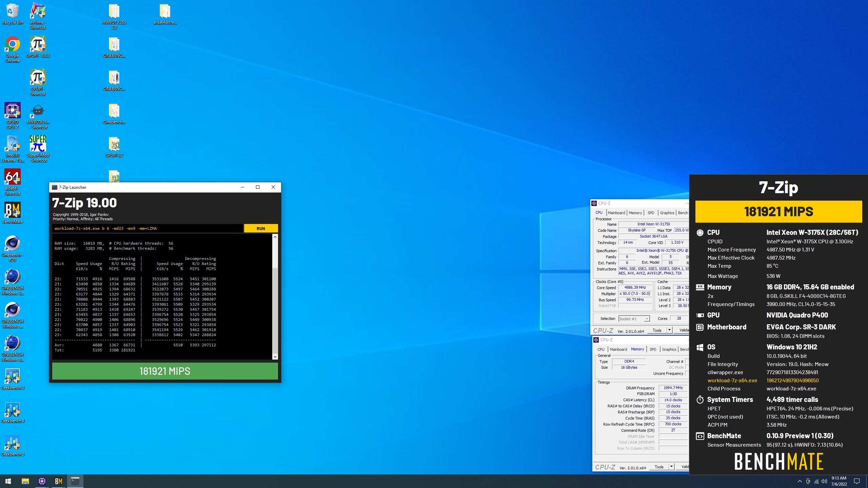Image resolution: width=868 pixels, height=488 pixels.
Task: Open the volume tray icon
Action: tap(824, 481)
